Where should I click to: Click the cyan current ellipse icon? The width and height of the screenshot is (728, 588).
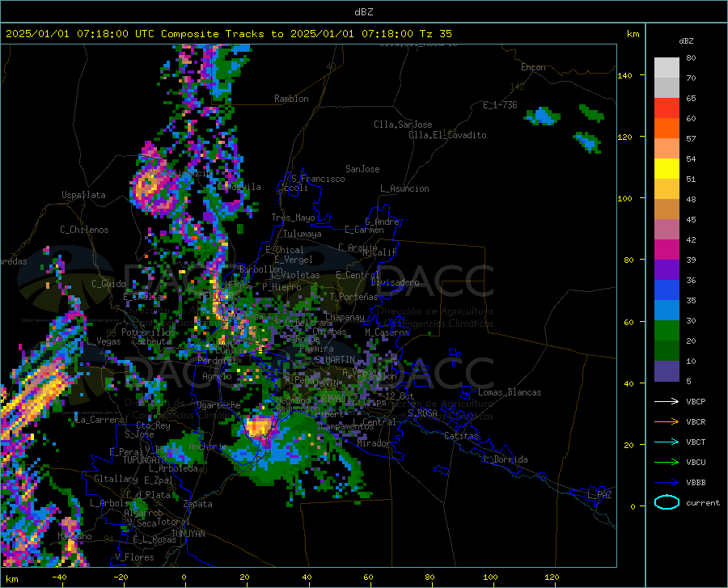(667, 502)
